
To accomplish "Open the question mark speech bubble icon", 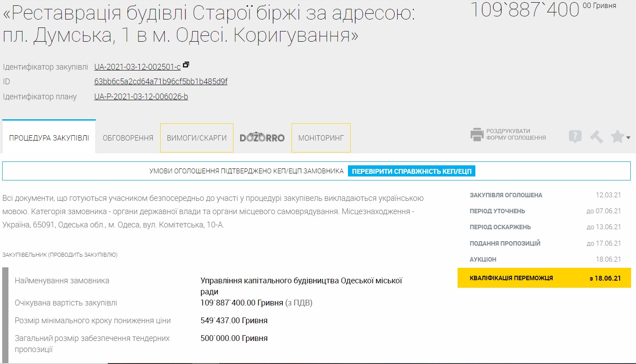I will (x=575, y=137).
